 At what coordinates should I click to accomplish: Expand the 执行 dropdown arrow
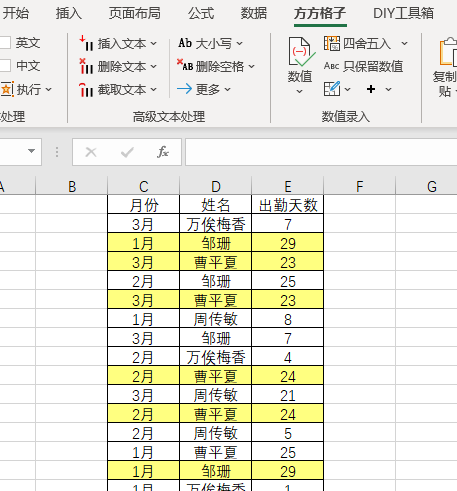click(49, 90)
